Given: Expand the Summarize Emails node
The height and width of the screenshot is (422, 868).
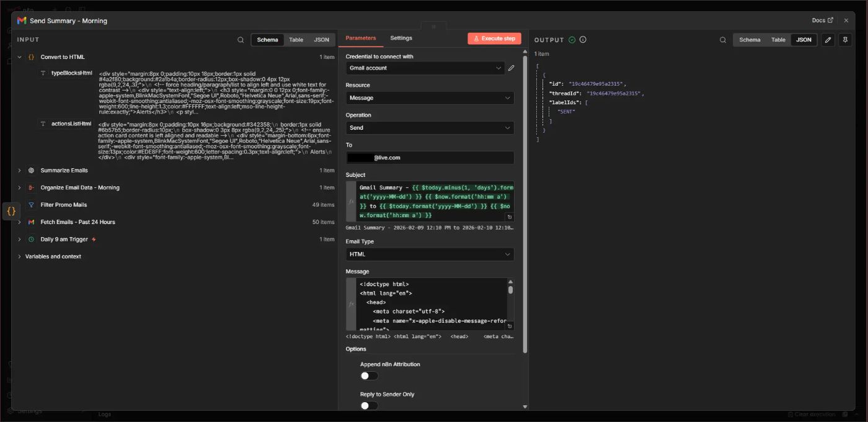Looking at the screenshot, I should click(19, 170).
